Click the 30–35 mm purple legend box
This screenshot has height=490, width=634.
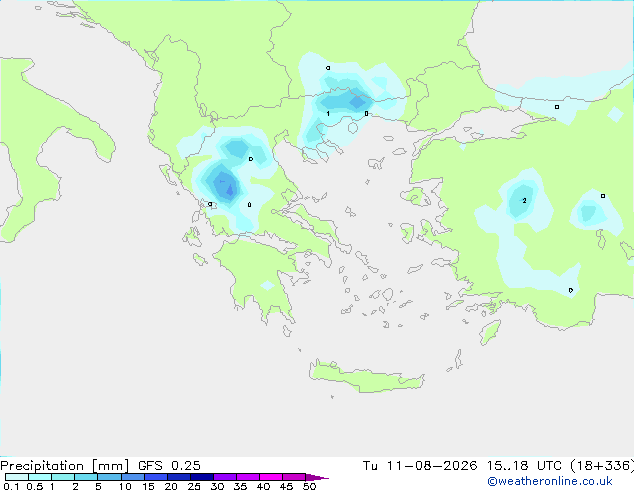[225, 477]
